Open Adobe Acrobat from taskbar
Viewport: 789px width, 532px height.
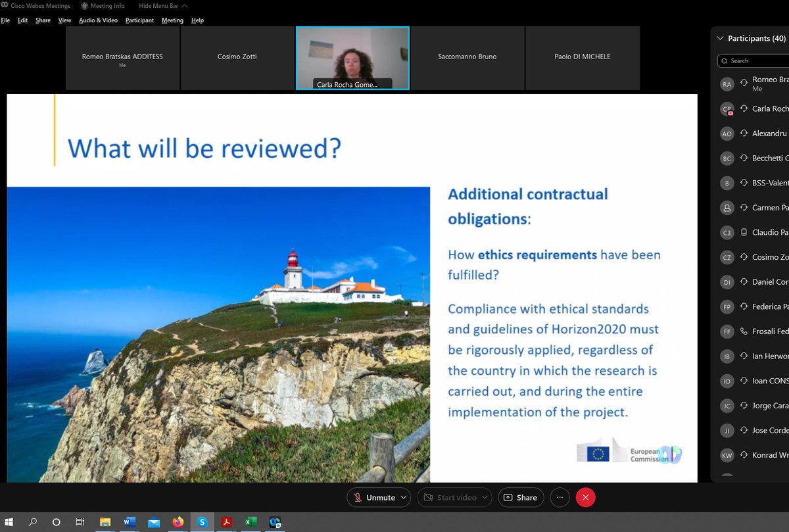click(226, 523)
